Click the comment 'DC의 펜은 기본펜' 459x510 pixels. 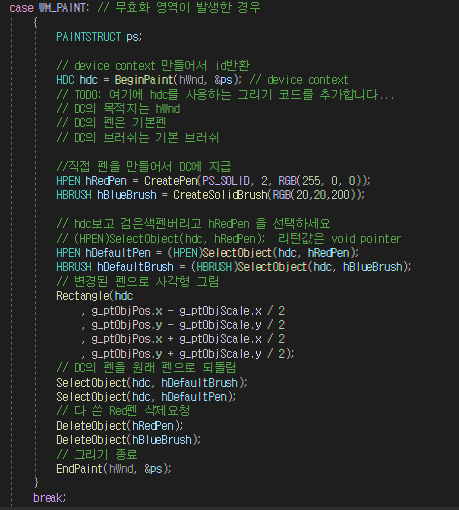point(111,123)
